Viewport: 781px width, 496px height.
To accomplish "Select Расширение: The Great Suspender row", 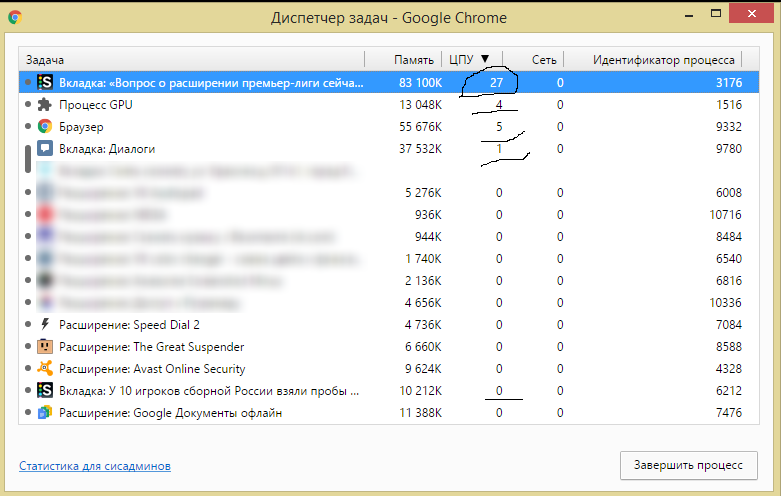I will coord(389,347).
